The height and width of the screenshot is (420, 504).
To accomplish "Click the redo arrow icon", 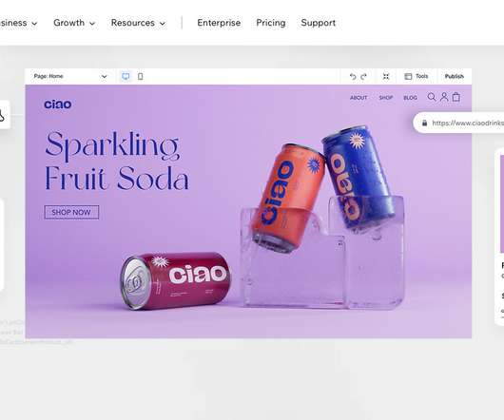I will [363, 76].
